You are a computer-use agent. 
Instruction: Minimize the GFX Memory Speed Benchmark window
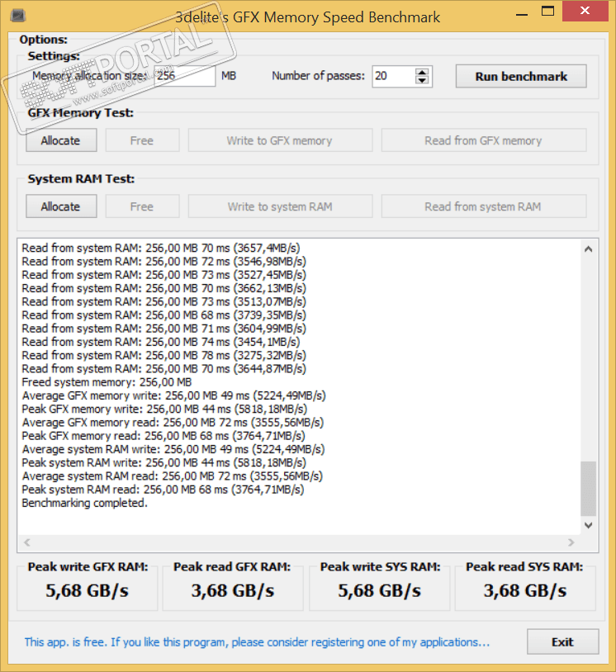(522, 15)
